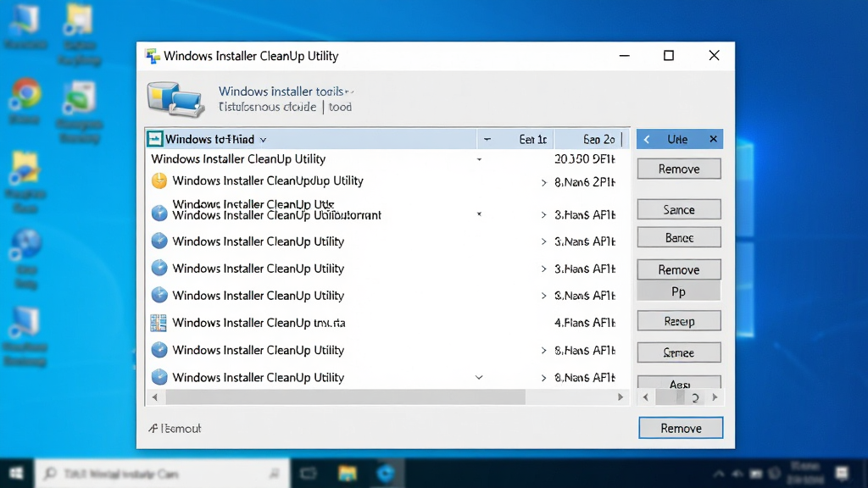
Task: Open the Windows Start menu
Action: pos(17,474)
